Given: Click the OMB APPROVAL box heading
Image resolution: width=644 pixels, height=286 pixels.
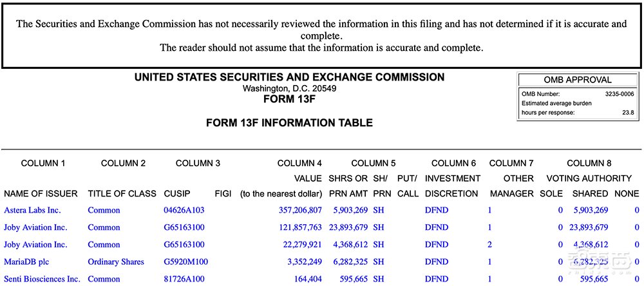Looking at the screenshot, I should point(578,80).
